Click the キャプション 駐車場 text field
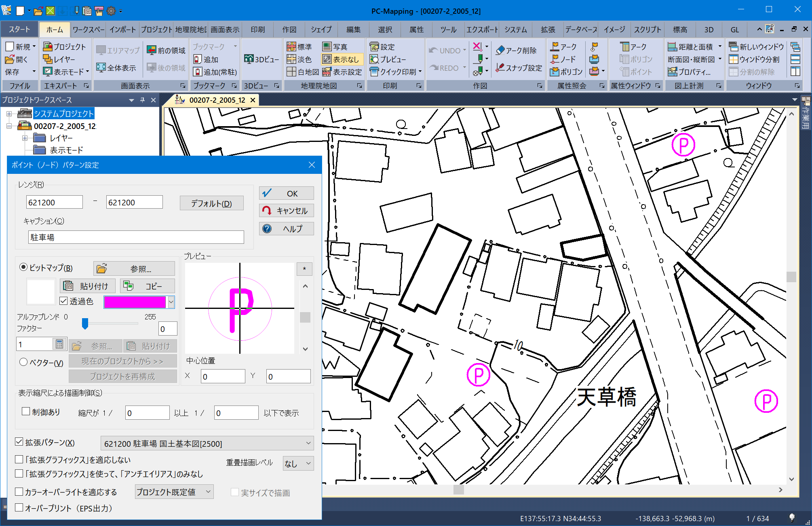The image size is (812, 526). pyautogui.click(x=136, y=237)
